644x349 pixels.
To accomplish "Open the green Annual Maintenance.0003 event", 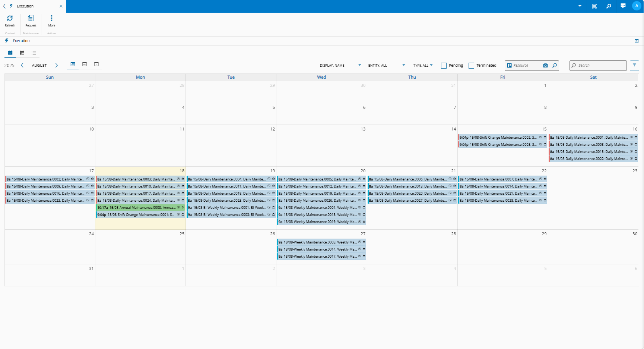I will (x=140, y=208).
